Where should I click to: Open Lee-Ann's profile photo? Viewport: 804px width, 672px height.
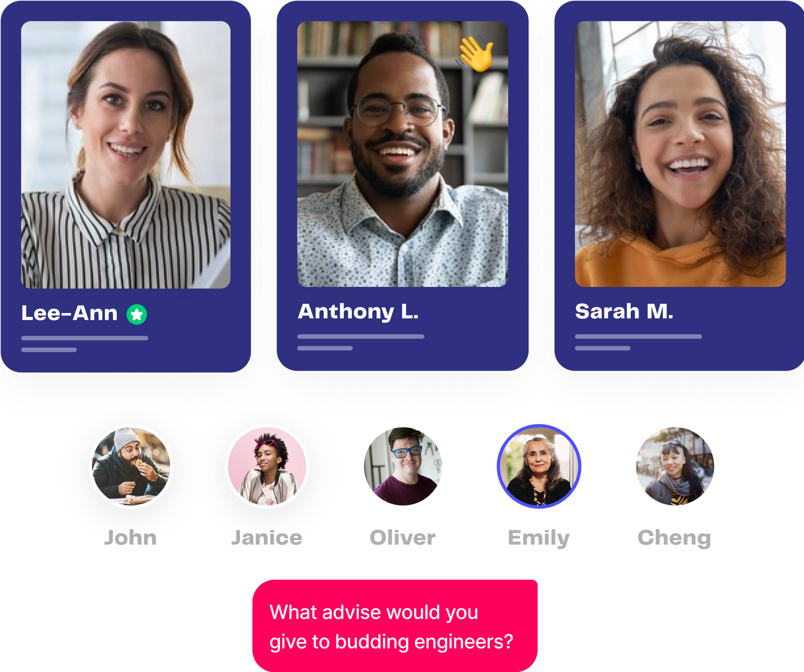point(126,155)
